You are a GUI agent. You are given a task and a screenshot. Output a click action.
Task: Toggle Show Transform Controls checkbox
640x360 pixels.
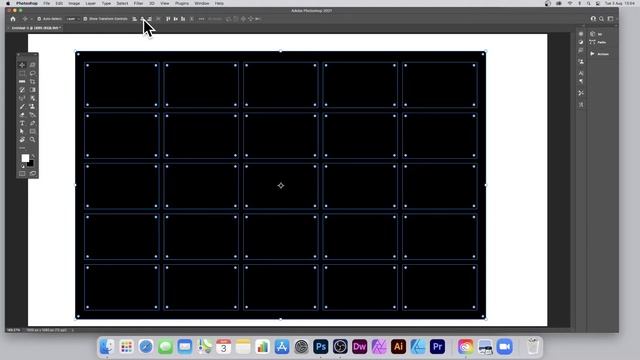tap(85, 19)
